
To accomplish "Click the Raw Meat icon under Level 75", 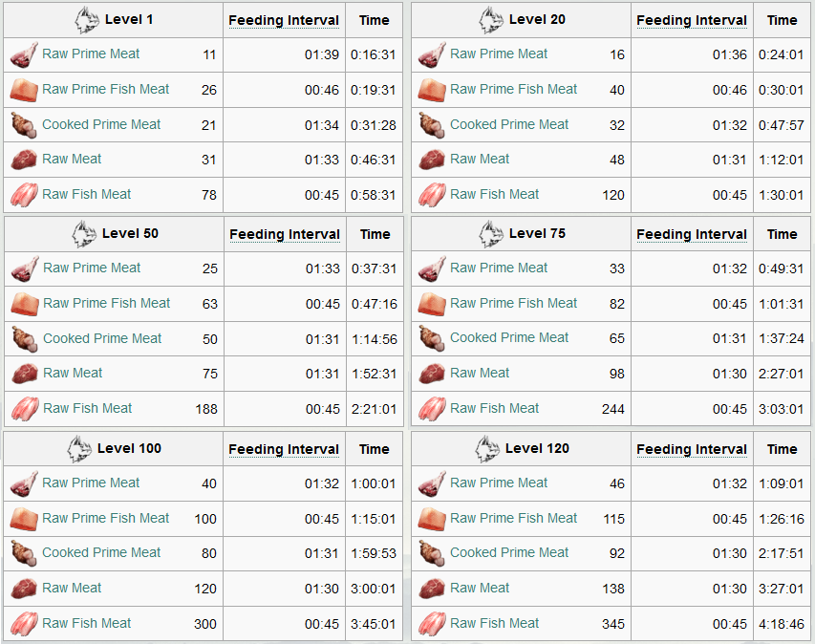I will tap(432, 374).
